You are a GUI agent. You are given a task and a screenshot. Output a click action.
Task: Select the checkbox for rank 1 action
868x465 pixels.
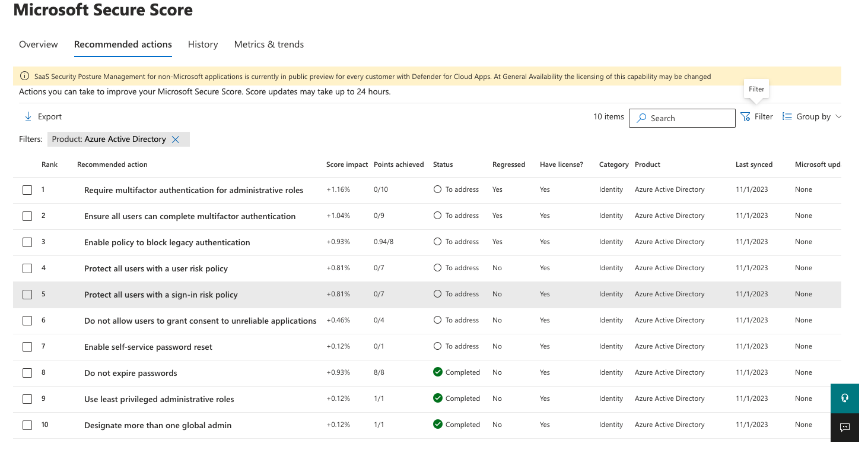pyautogui.click(x=27, y=189)
